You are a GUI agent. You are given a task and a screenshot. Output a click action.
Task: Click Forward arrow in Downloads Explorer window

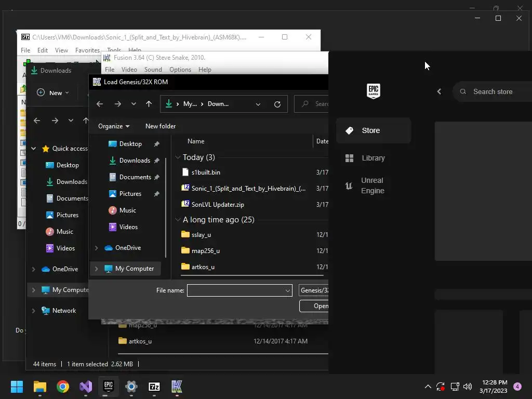point(55,121)
